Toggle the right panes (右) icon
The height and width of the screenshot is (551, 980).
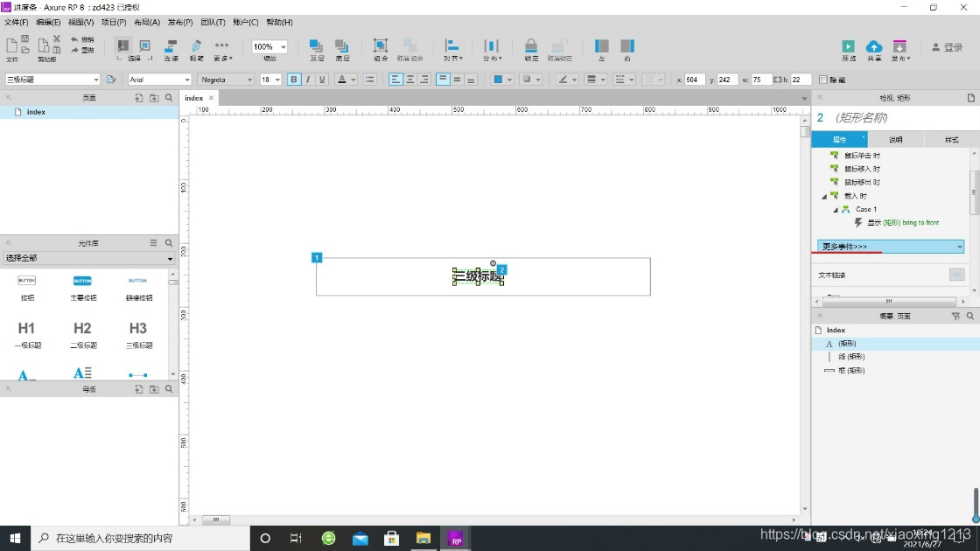627,45
